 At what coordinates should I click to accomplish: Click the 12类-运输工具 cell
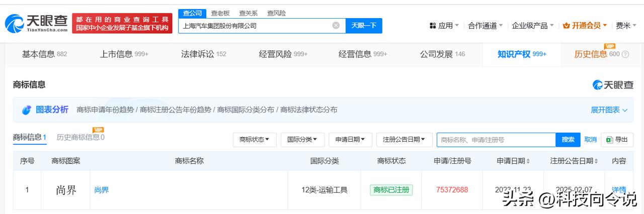point(325,190)
